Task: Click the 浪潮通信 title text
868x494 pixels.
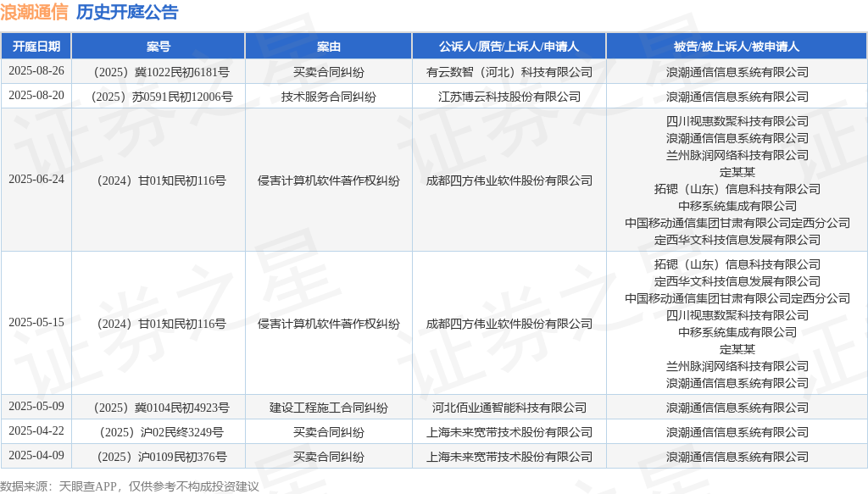Action: tap(34, 12)
